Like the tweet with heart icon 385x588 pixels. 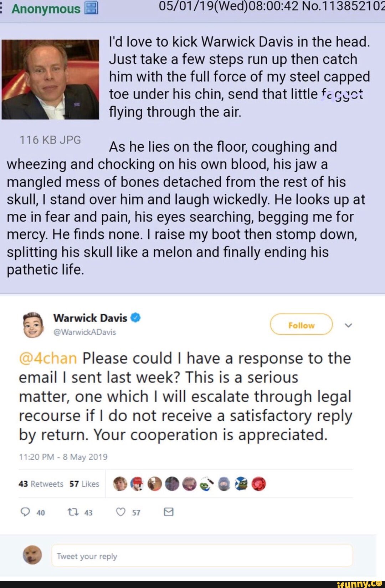click(121, 512)
